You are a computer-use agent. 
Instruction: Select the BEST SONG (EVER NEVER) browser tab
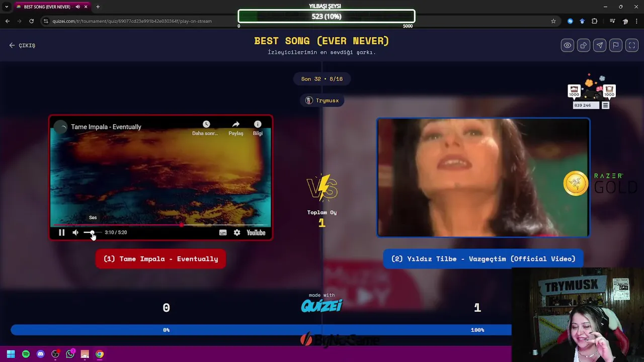click(x=47, y=7)
